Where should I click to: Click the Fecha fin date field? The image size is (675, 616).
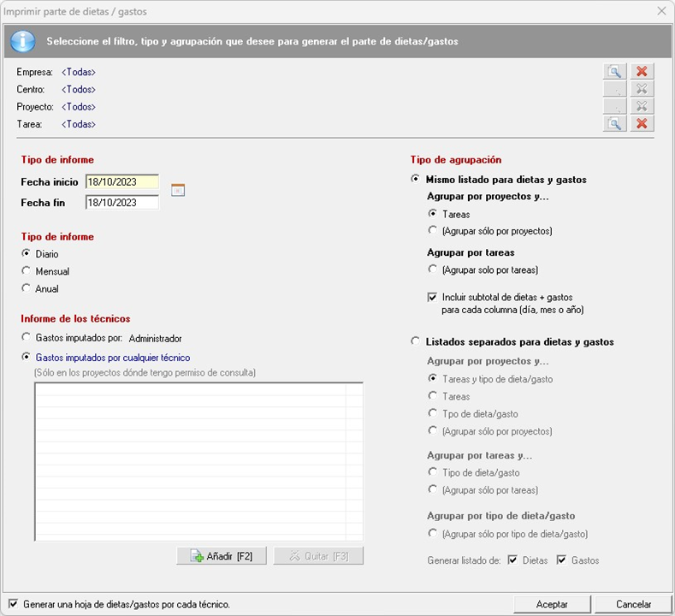tap(121, 203)
